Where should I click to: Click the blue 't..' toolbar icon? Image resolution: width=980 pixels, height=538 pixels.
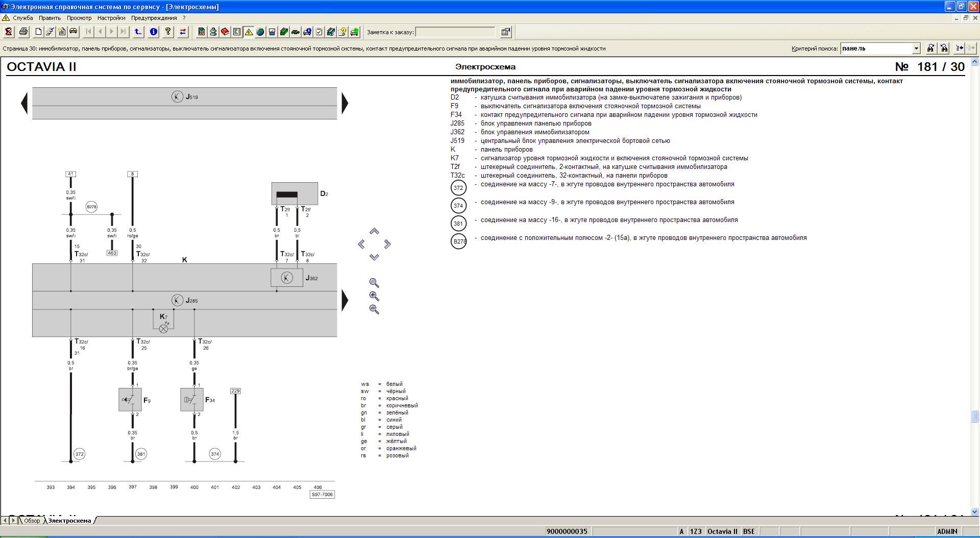(x=138, y=32)
